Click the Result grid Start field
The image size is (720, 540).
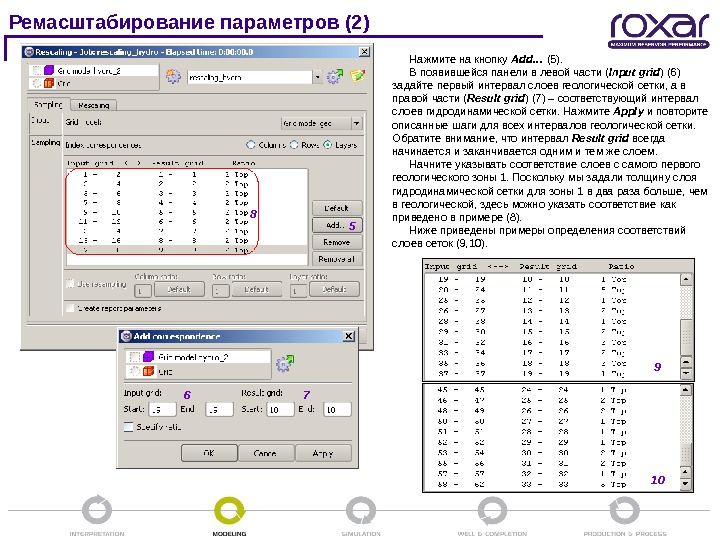pyautogui.click(x=280, y=409)
